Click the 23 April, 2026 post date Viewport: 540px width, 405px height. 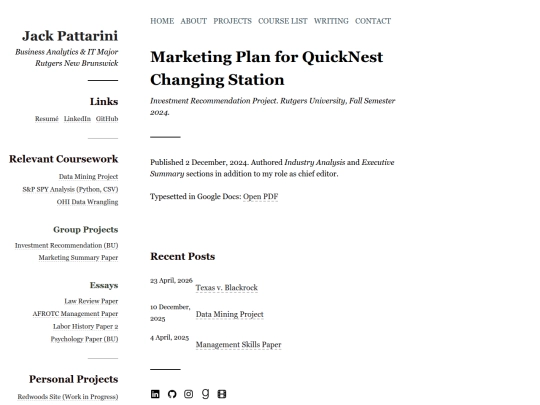click(171, 280)
